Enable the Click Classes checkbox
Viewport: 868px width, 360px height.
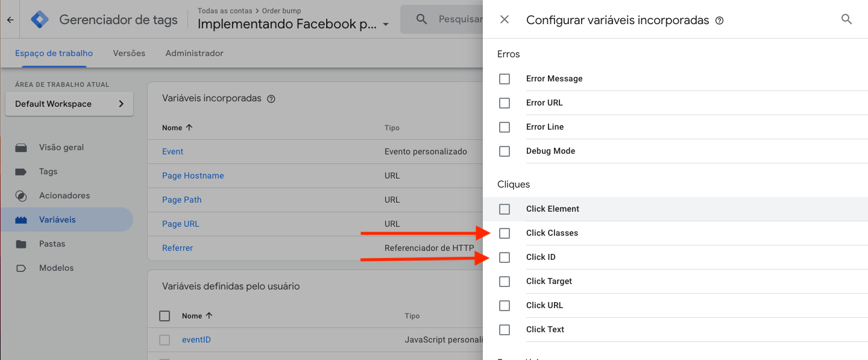coord(505,233)
